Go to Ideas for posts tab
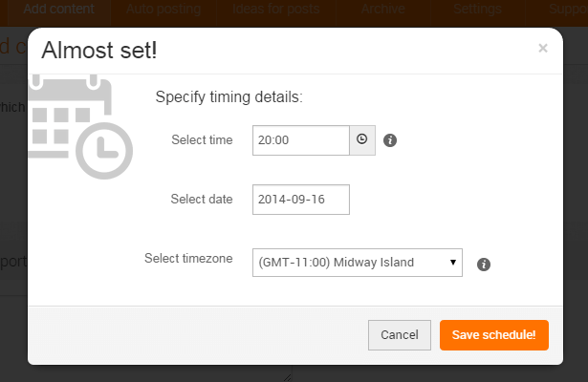This screenshot has width=588, height=382. pyautogui.click(x=276, y=9)
